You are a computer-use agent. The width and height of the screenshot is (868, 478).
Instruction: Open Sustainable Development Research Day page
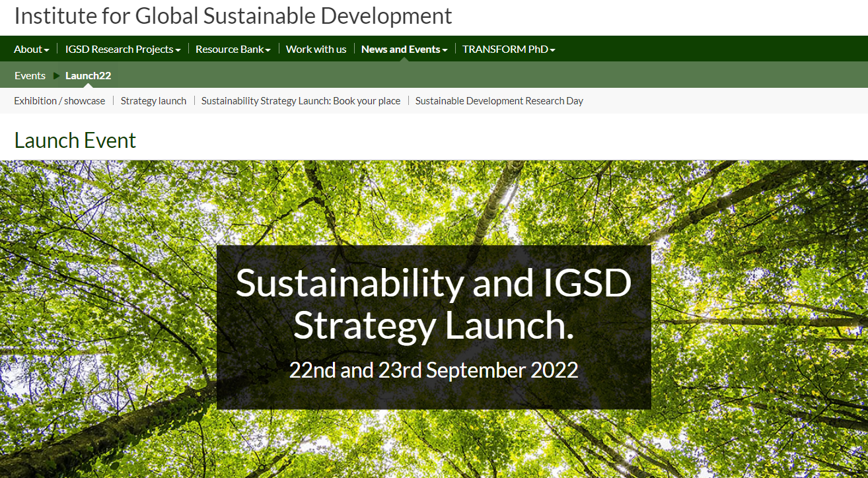pos(499,101)
